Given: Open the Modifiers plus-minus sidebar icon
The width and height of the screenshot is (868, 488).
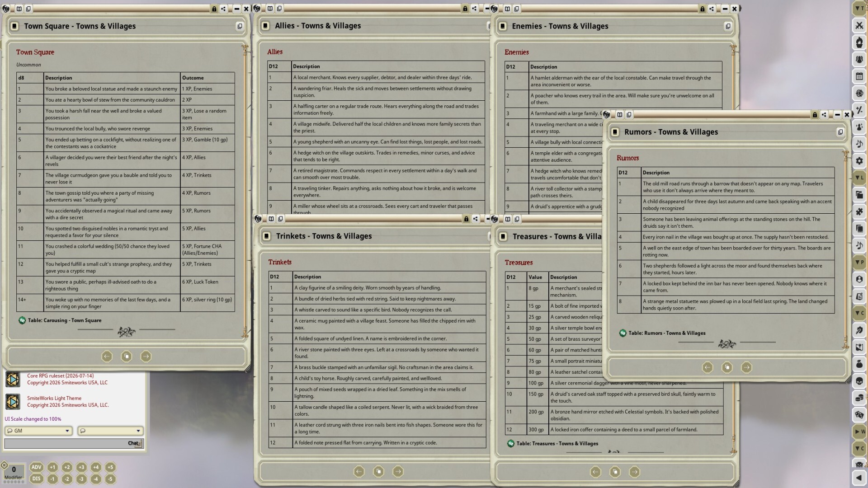Looking at the screenshot, I should point(859,110).
